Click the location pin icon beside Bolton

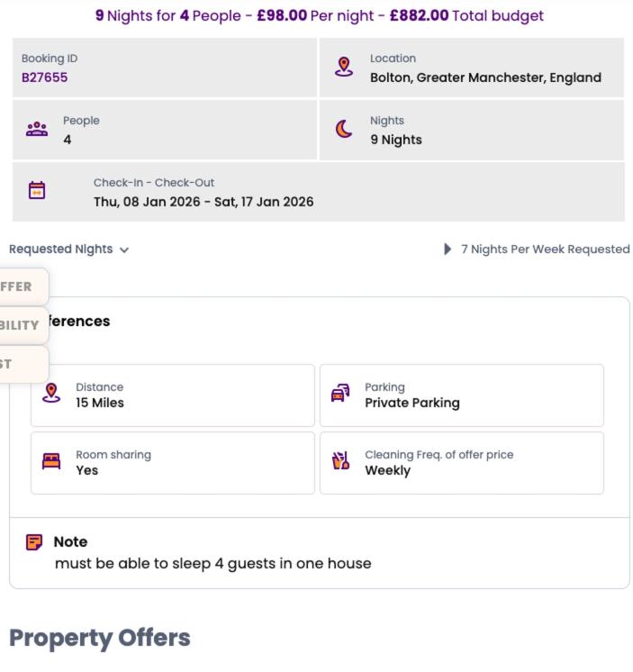click(x=343, y=68)
